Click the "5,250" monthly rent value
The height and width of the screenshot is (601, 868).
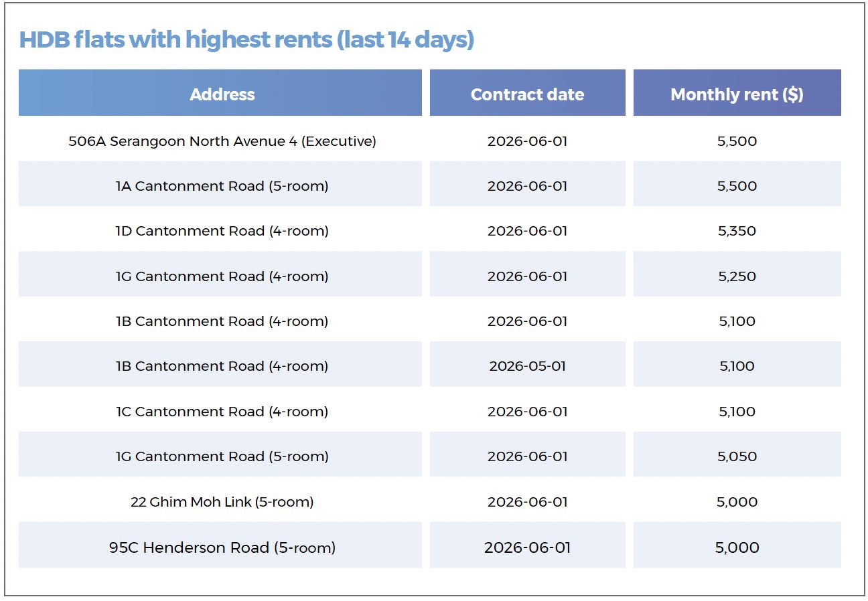click(x=737, y=276)
